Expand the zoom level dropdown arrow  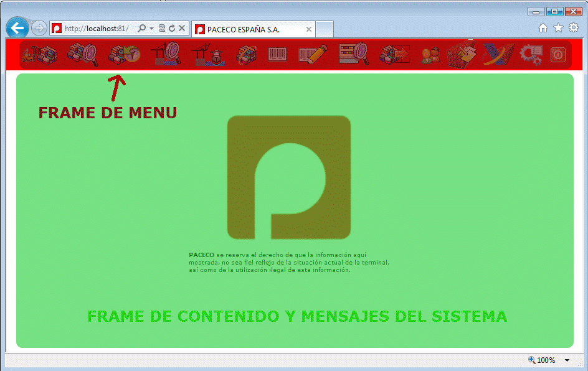[567, 360]
